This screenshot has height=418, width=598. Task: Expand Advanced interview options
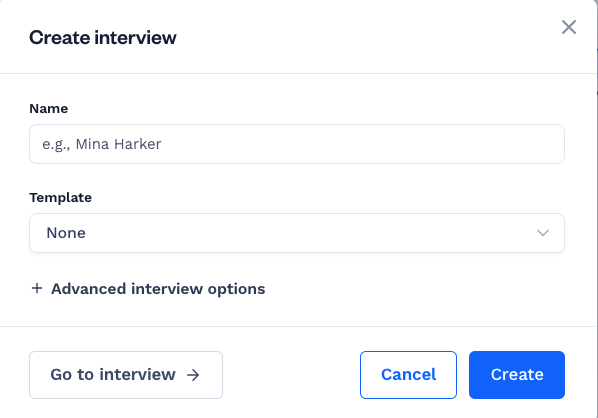(x=148, y=289)
